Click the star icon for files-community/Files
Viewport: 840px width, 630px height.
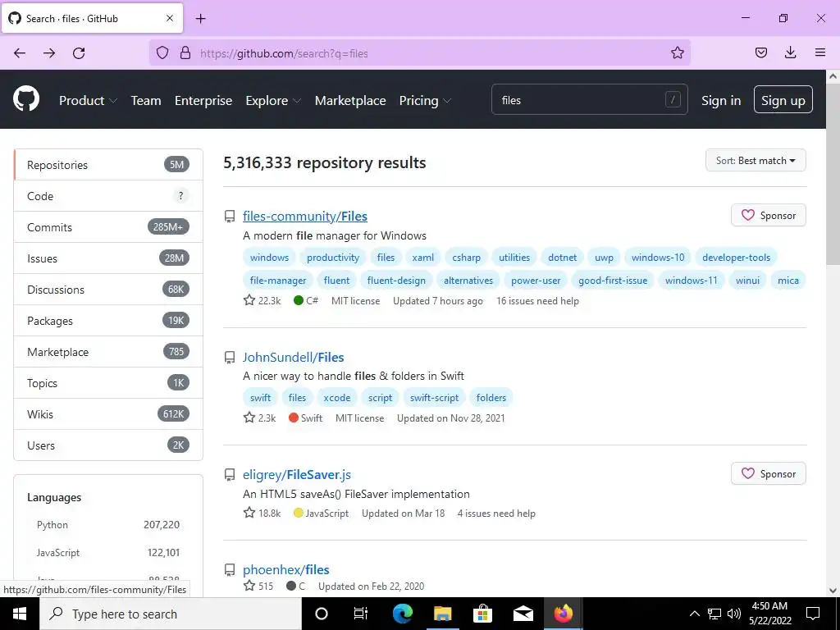[249, 300]
